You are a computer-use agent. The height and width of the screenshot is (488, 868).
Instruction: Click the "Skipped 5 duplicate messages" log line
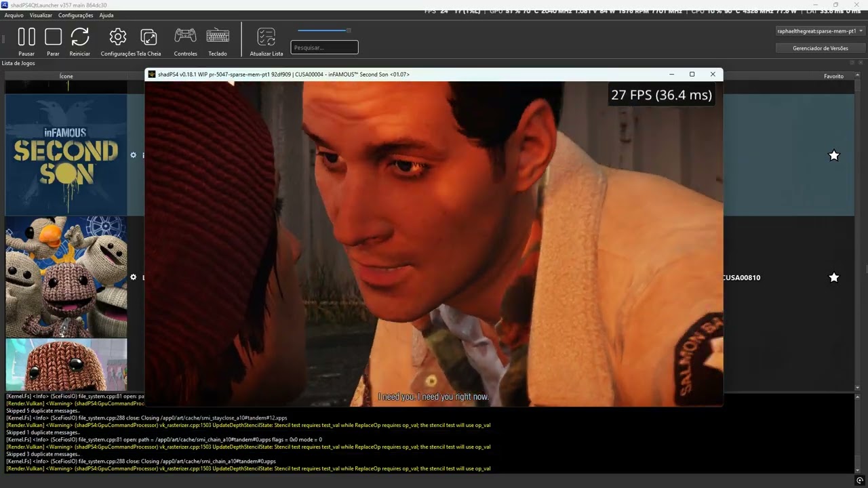tap(43, 411)
